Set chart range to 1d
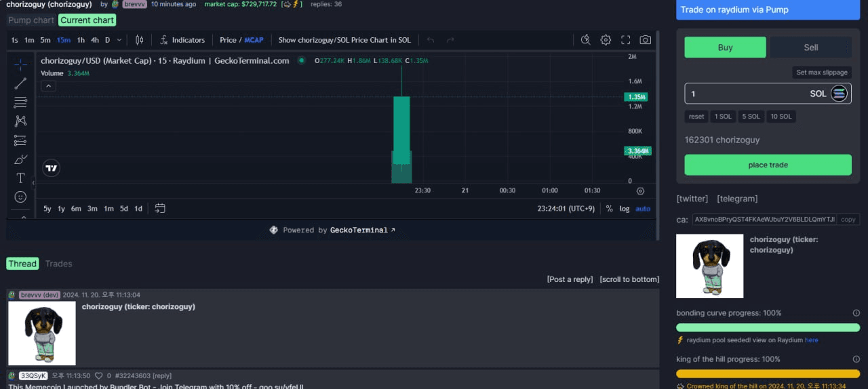 coord(138,209)
